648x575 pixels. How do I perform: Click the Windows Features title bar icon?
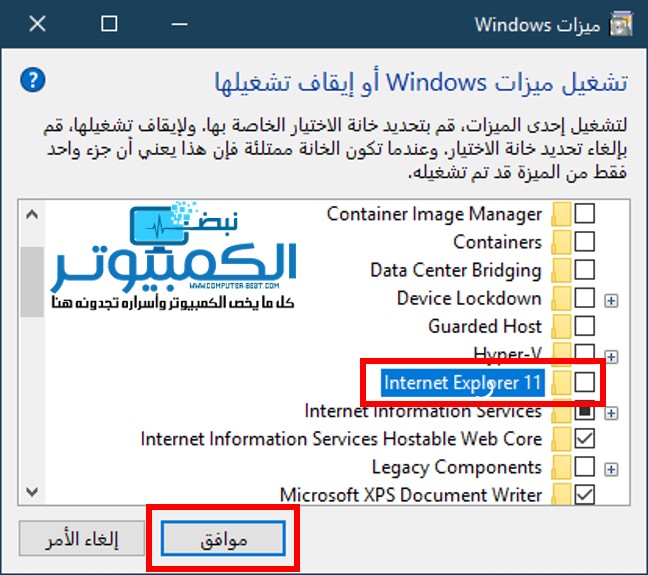click(620, 24)
